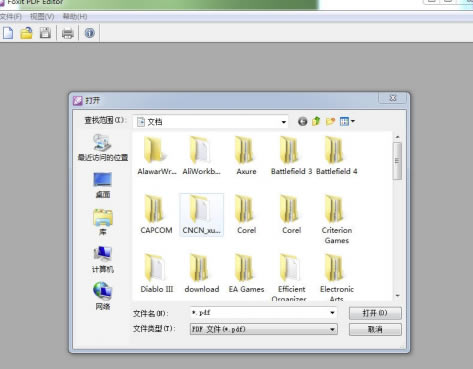
Task: Expand the 查找范围 location dropdown
Action: (x=284, y=122)
